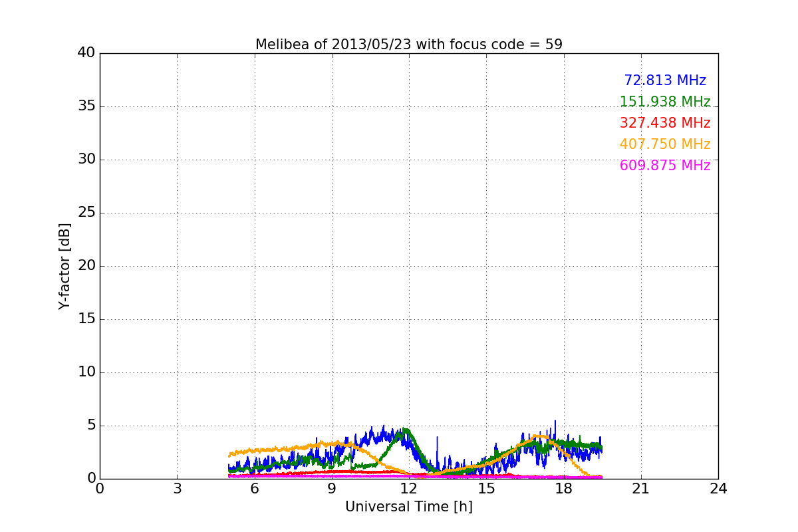The width and height of the screenshot is (798, 532).
Task: Click the x-axis tick label 12
Action: 409,489
